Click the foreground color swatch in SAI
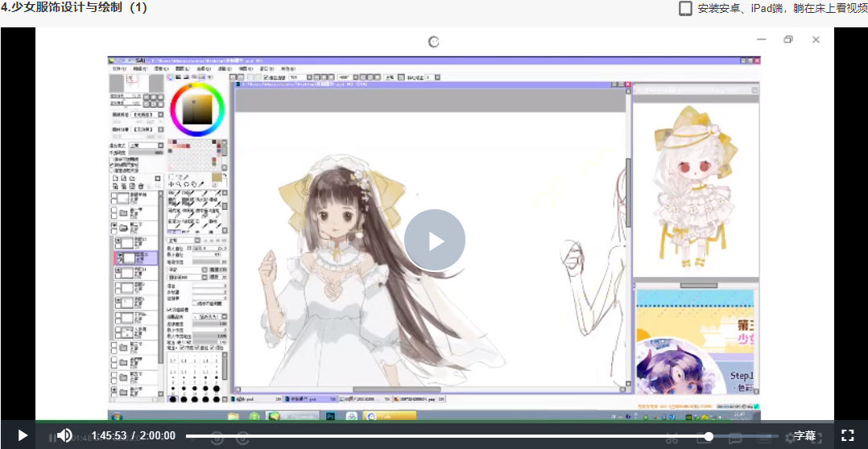 tap(217, 176)
